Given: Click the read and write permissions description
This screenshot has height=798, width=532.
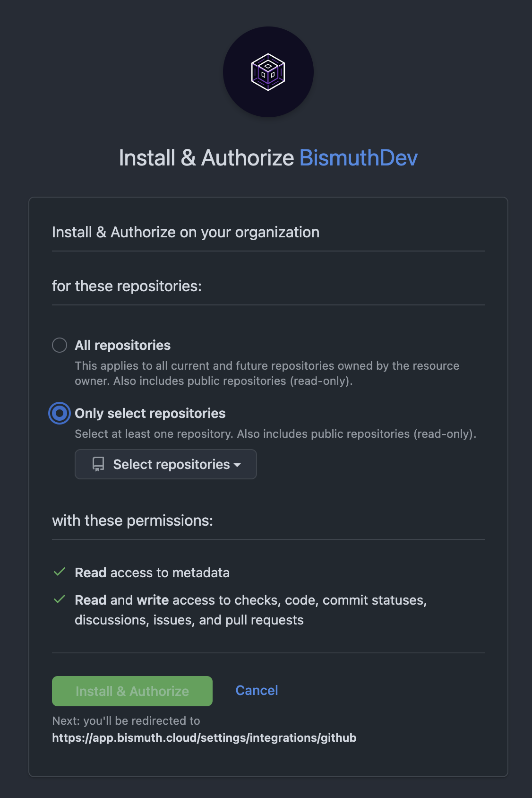Looking at the screenshot, I should [x=251, y=610].
